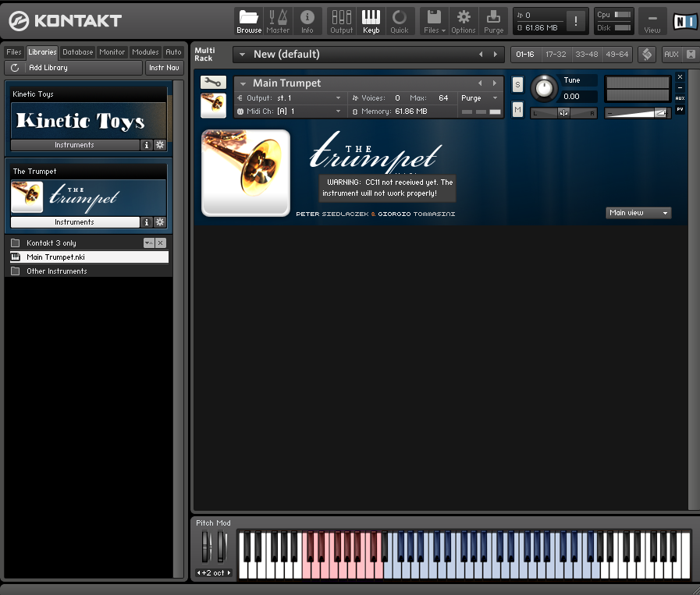This screenshot has height=595, width=700.
Task: Switch to the Monitor tab
Action: [x=112, y=52]
